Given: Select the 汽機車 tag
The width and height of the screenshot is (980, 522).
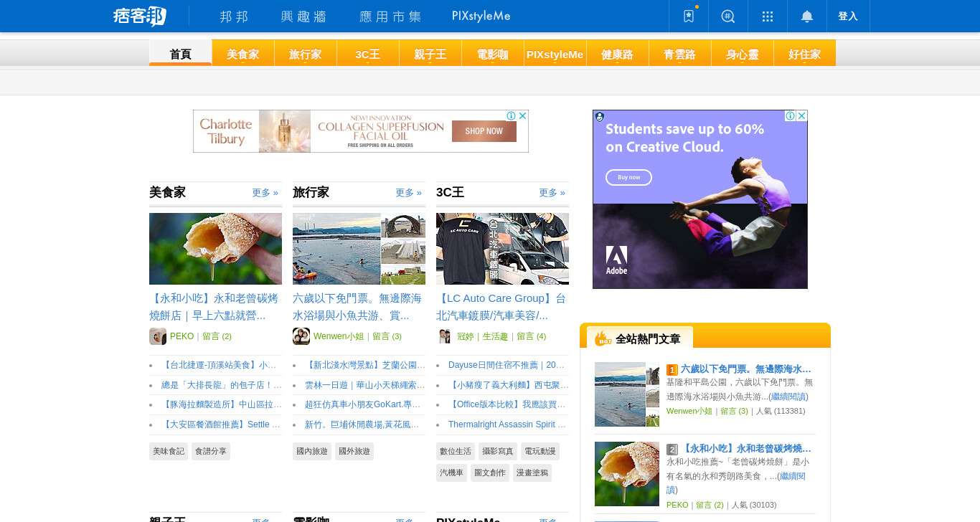Looking at the screenshot, I should click(451, 473).
